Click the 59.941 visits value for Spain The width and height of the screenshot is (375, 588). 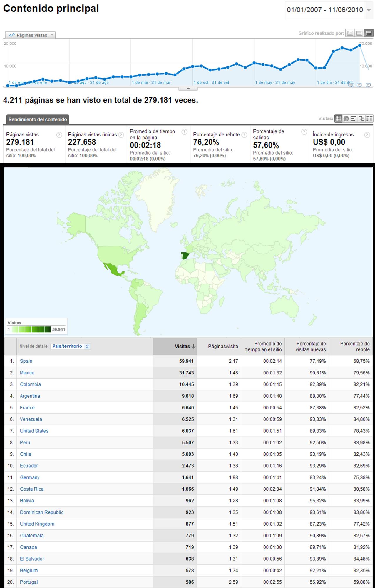click(x=186, y=361)
